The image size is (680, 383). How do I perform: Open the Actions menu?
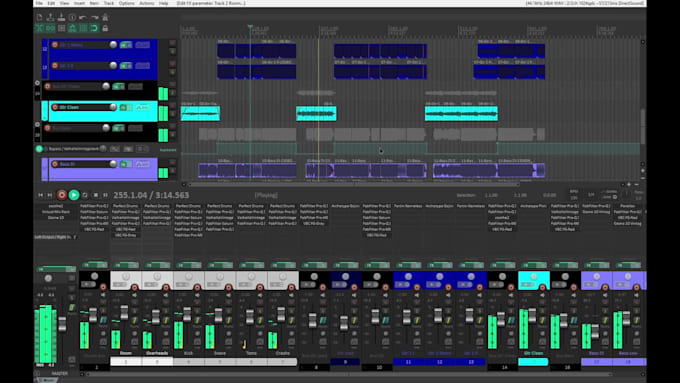pyautogui.click(x=147, y=3)
